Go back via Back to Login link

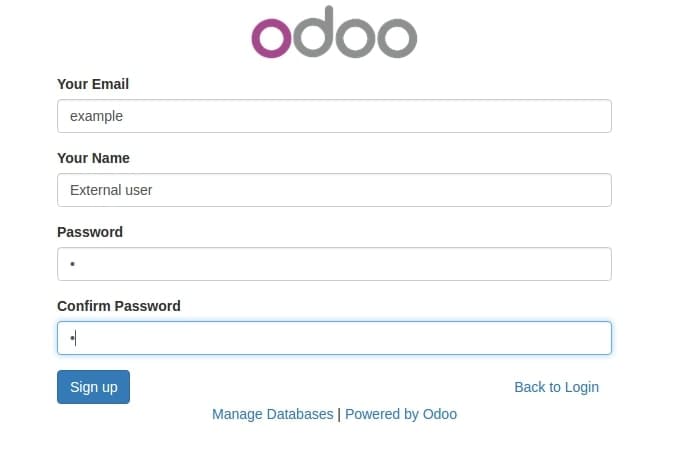click(556, 387)
